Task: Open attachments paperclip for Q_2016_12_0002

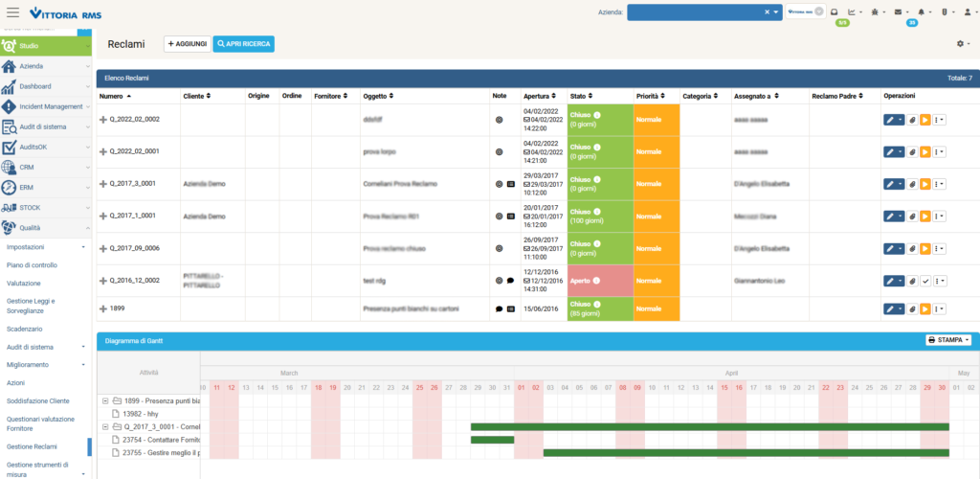Action: point(912,281)
